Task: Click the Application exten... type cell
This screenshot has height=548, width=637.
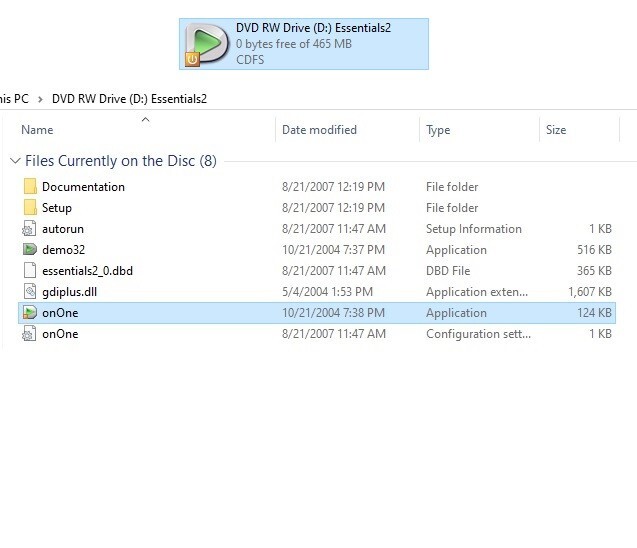Action: pos(477,292)
